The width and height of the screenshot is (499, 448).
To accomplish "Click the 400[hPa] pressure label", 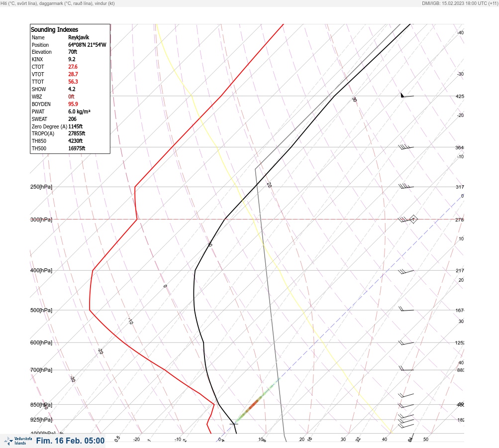I will pos(41,270).
